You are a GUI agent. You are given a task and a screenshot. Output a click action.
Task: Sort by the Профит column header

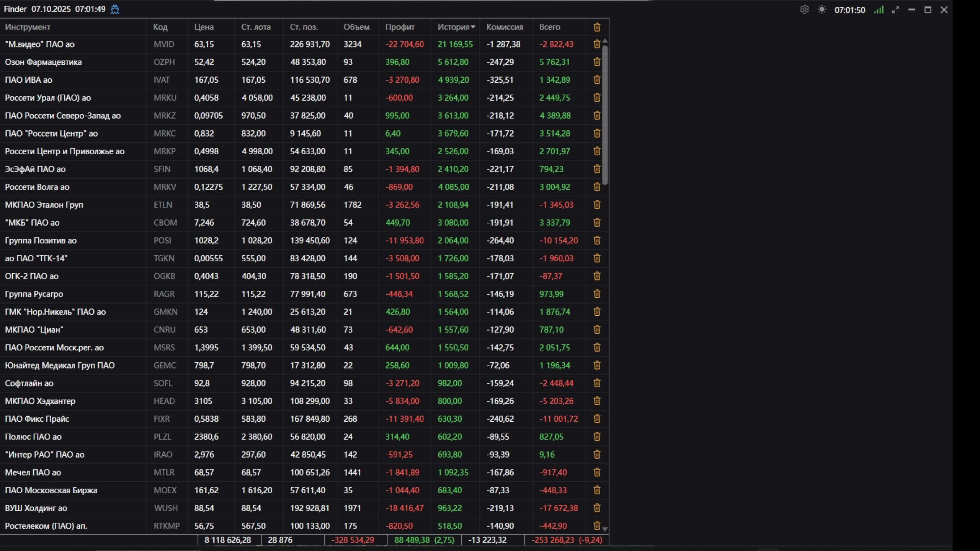[400, 27]
